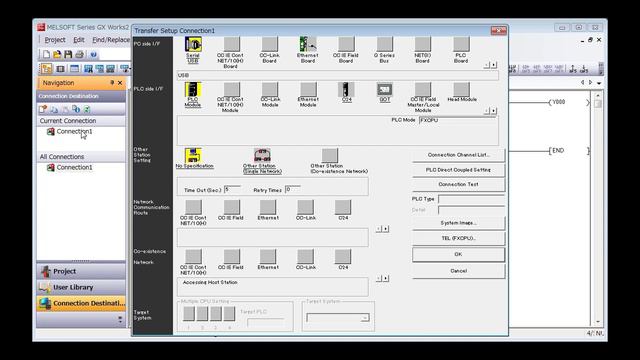This screenshot has width=640, height=360.
Task: Select Connection1 under Current Connection
Action: pyautogui.click(x=74, y=131)
